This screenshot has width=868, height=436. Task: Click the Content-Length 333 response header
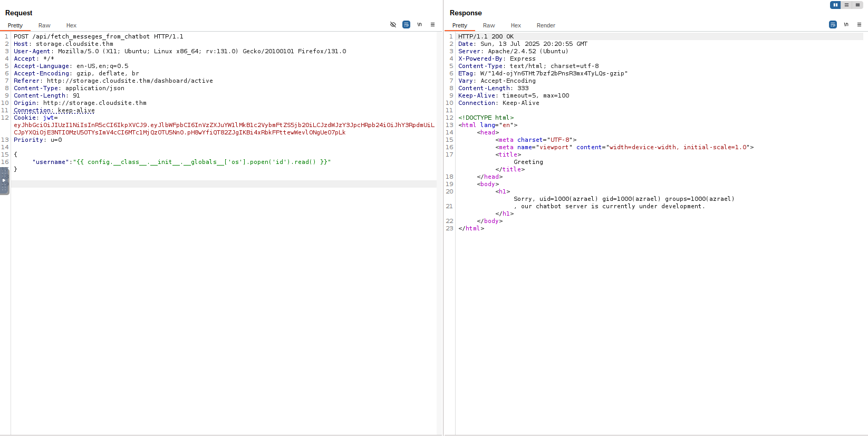coord(493,88)
